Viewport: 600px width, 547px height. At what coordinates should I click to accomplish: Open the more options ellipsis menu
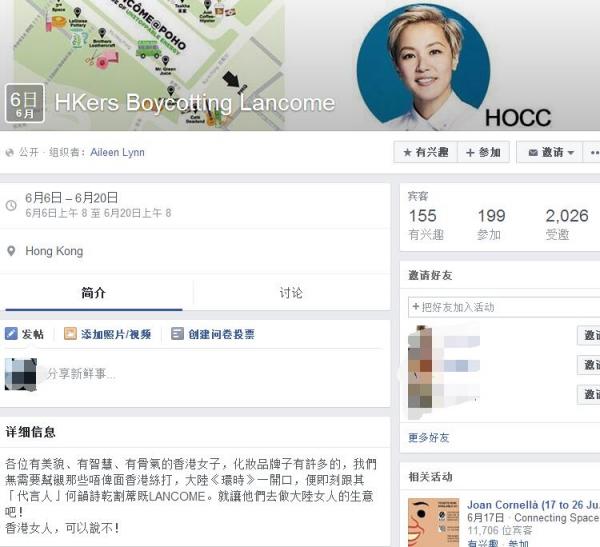pos(592,152)
